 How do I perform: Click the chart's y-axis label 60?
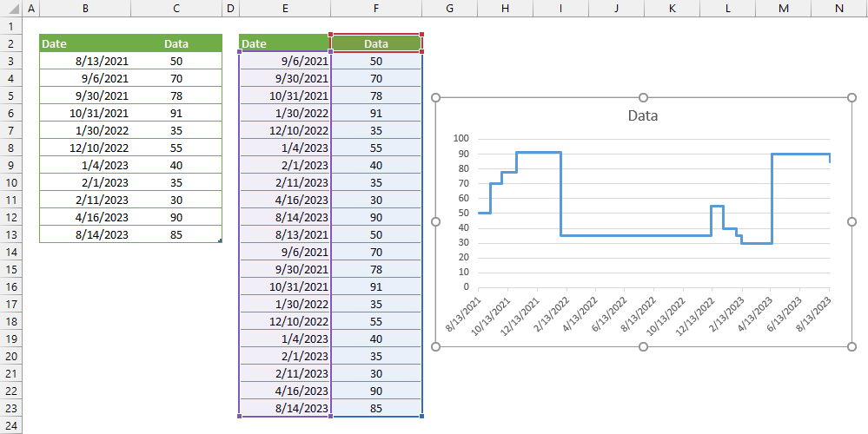click(463, 198)
